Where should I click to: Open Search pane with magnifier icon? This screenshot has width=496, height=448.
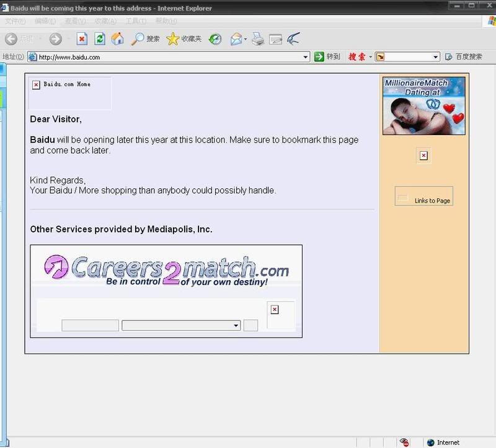point(137,39)
